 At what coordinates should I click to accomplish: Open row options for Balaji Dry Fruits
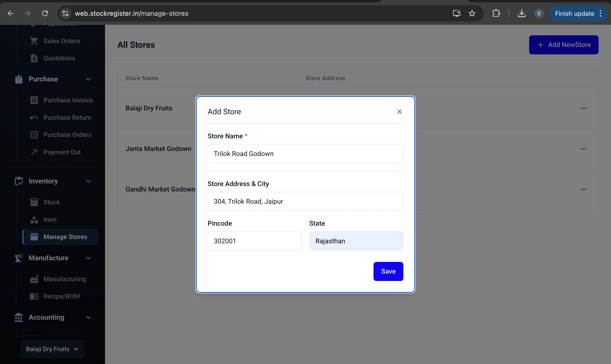click(x=584, y=108)
